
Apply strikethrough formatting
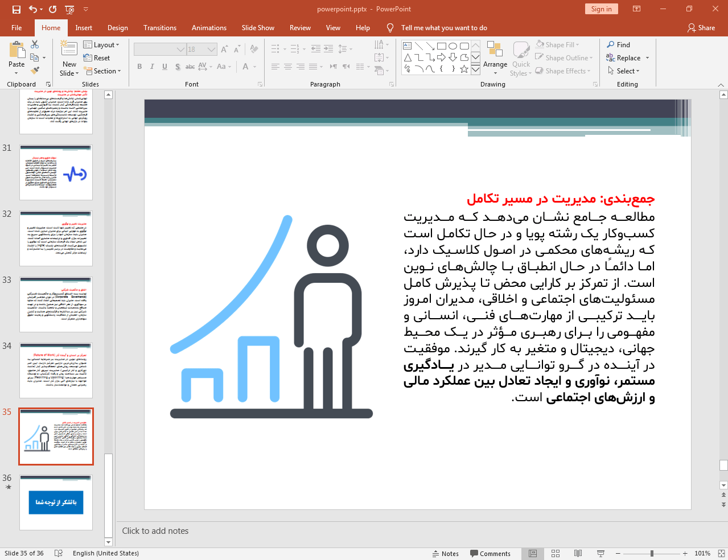[x=190, y=67]
